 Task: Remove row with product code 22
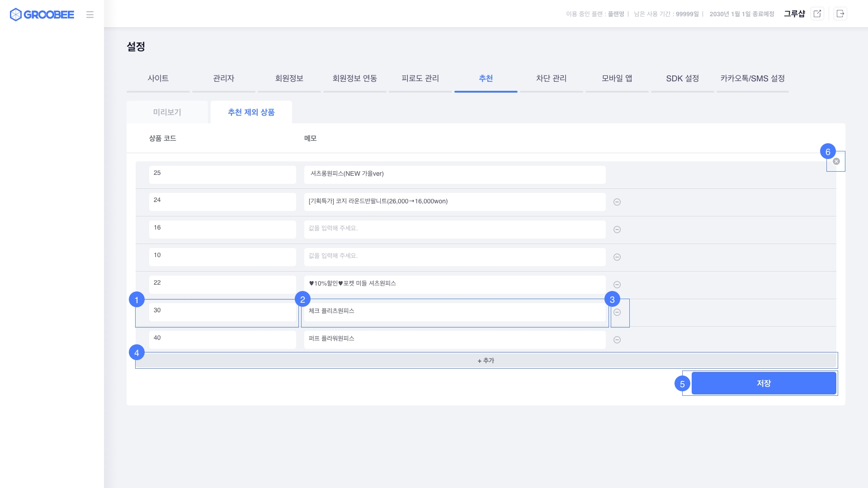(x=617, y=285)
